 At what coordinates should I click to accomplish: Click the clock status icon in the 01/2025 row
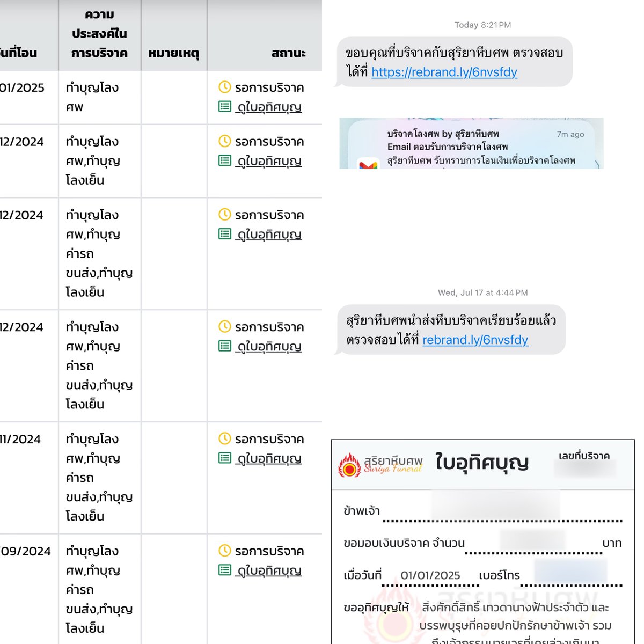coord(225,87)
